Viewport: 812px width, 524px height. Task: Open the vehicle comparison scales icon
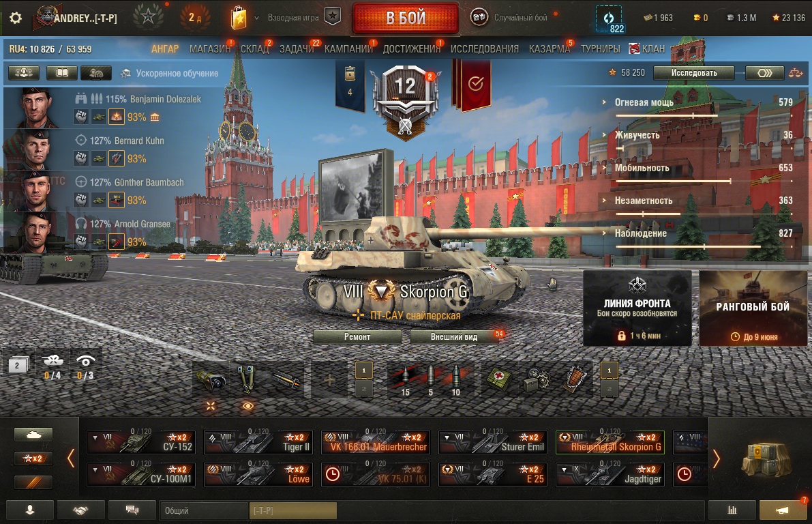[796, 73]
